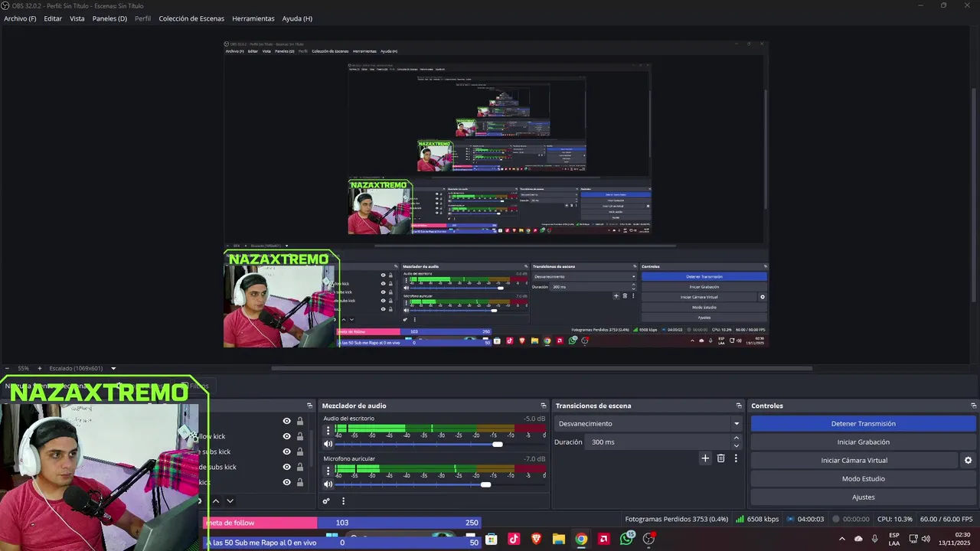Viewport: 980px width, 551px height.
Task: Delete the selected scene transition
Action: tap(720, 458)
